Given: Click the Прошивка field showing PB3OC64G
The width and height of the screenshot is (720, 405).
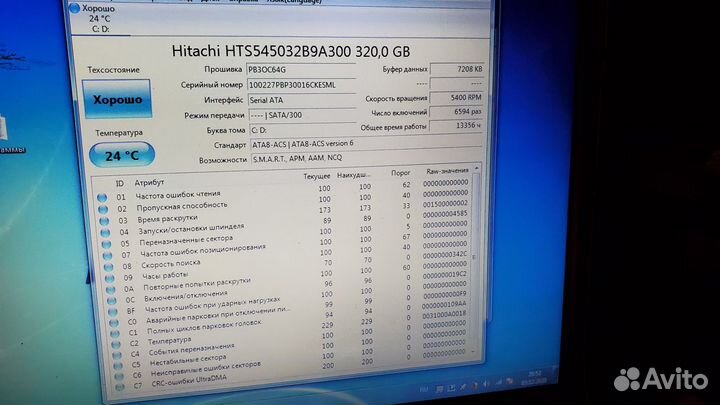Looking at the screenshot, I should [301, 70].
